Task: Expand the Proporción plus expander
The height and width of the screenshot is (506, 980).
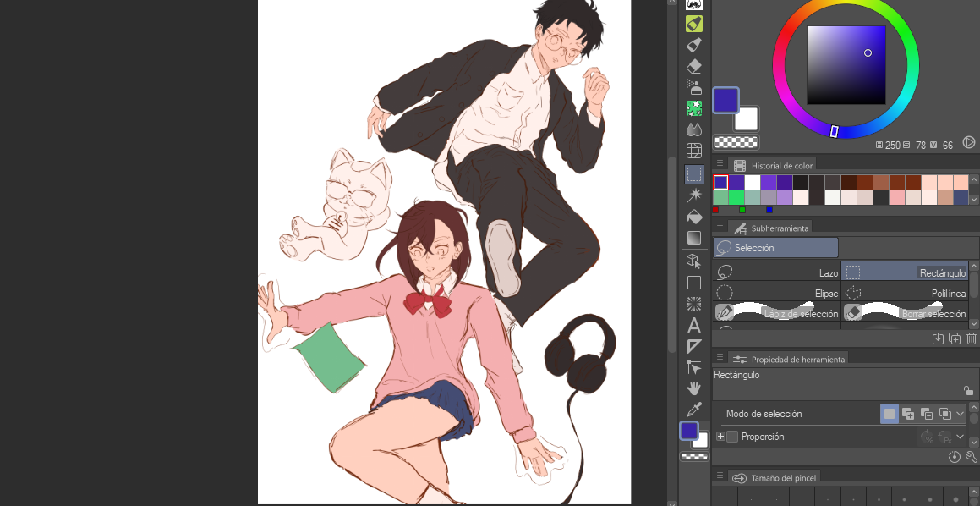Action: point(720,437)
